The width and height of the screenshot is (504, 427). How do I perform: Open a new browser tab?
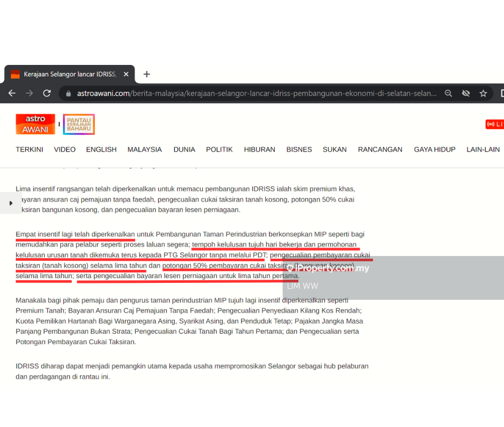pos(147,74)
